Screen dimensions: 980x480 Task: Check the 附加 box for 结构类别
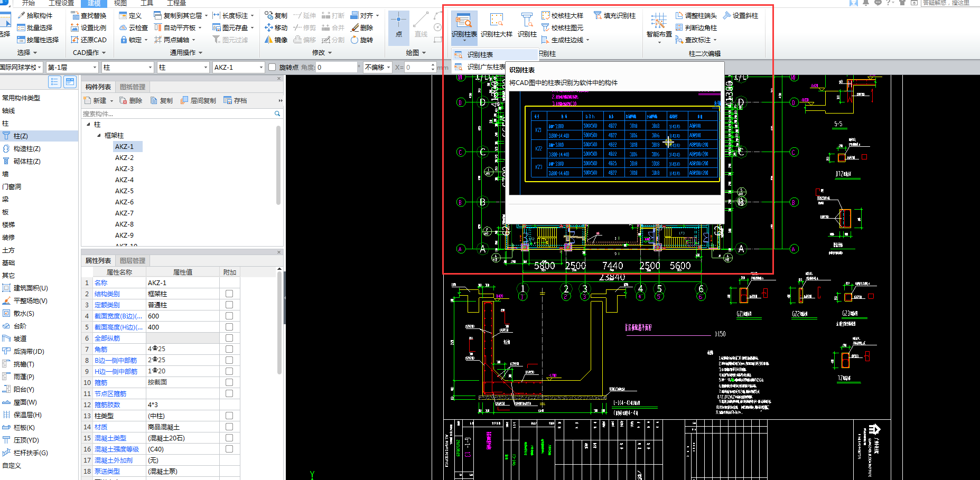(x=229, y=294)
